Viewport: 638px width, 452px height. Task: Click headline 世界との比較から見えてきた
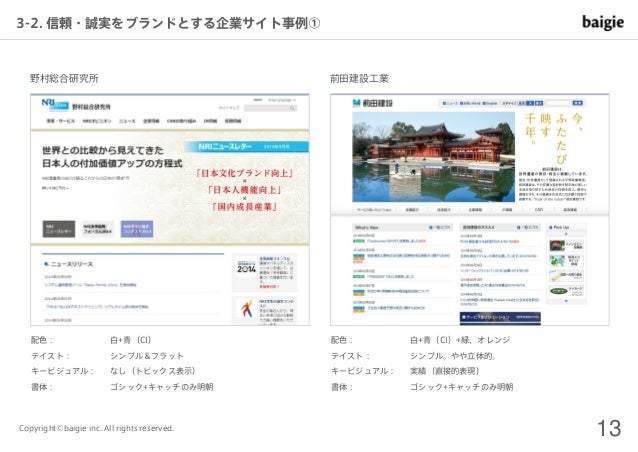click(103, 151)
